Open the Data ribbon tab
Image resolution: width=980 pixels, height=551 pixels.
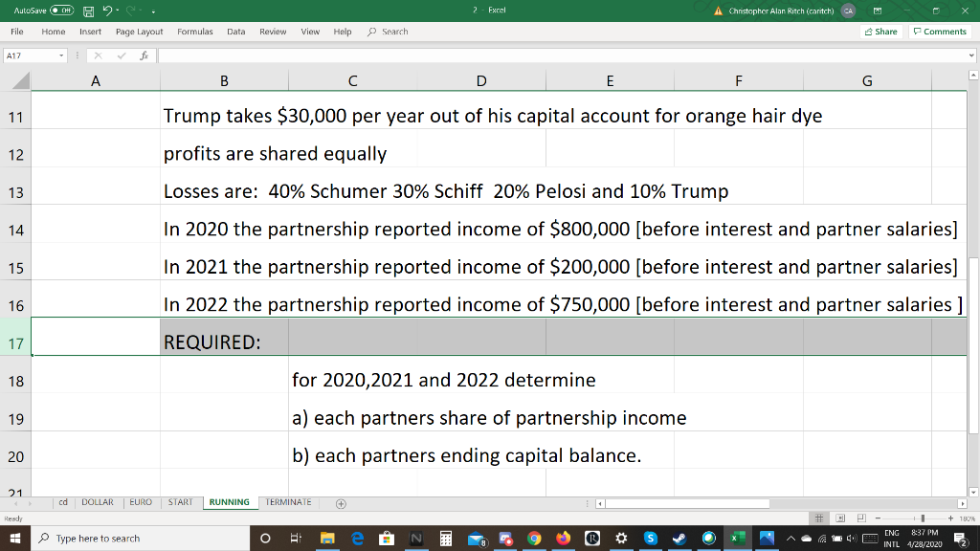point(235,32)
